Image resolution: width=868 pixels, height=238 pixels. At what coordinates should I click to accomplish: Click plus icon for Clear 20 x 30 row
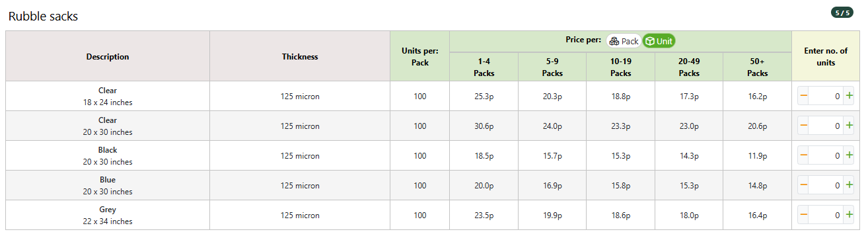pyautogui.click(x=849, y=126)
